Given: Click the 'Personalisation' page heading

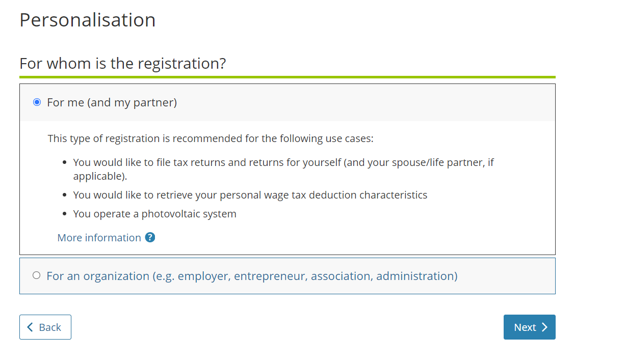Looking at the screenshot, I should coord(87,20).
